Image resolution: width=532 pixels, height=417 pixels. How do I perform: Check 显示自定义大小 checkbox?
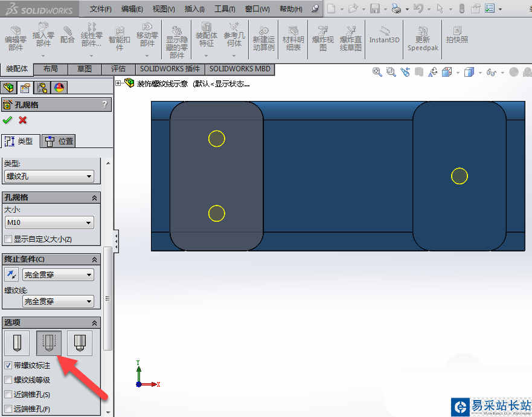click(8, 239)
